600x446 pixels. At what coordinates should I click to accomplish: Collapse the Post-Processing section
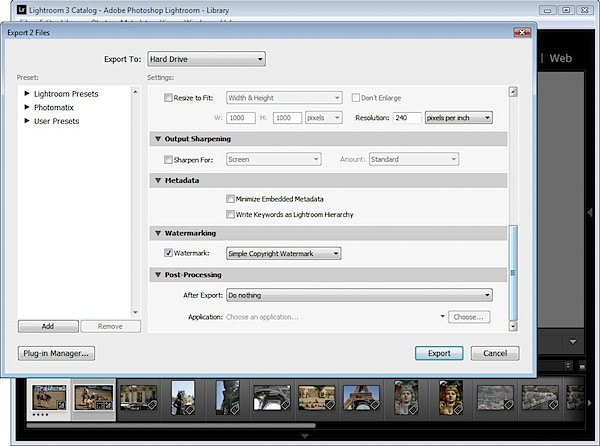click(158, 275)
